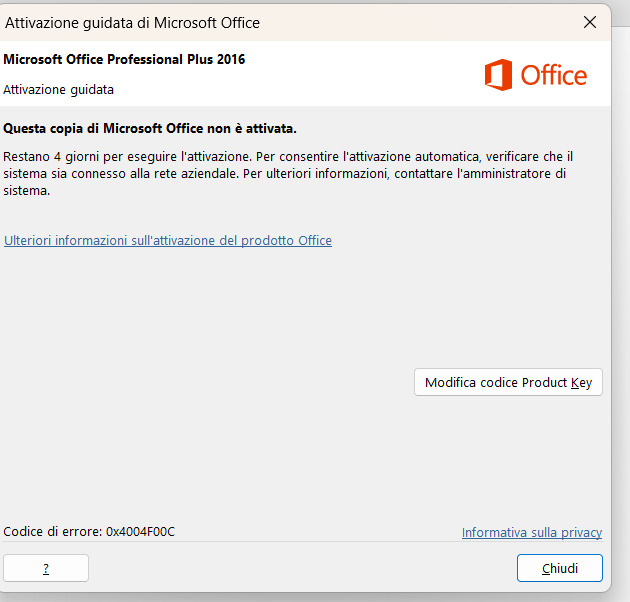
Task: Click the "2016" year in the product heading
Action: click(x=231, y=59)
